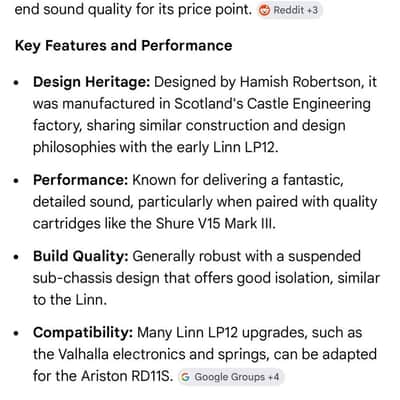Open the Reddit +3 sources chip
400x400 pixels.
289,10
